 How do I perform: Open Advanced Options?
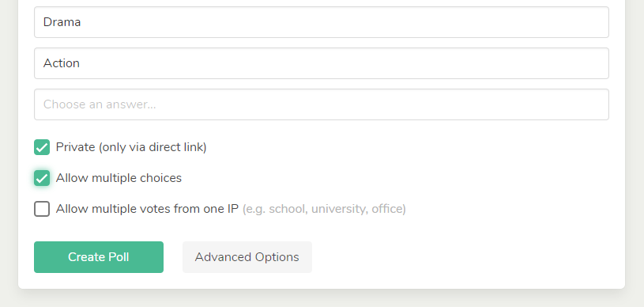tap(247, 257)
